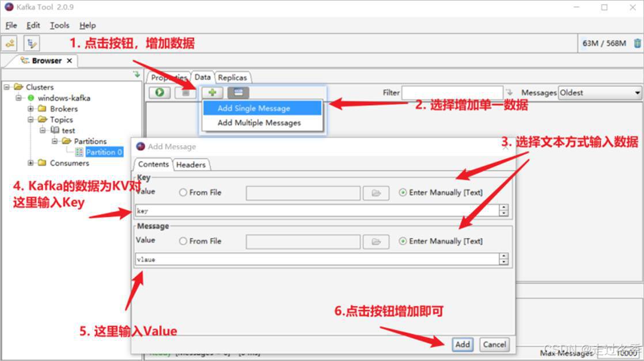Click the Partition 0 grid icon

point(79,152)
